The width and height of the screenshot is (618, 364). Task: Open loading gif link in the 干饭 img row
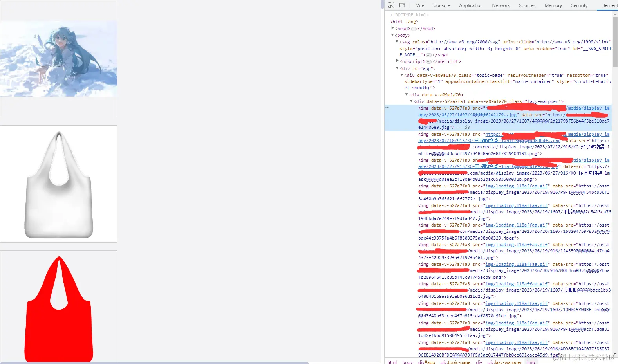click(517, 205)
